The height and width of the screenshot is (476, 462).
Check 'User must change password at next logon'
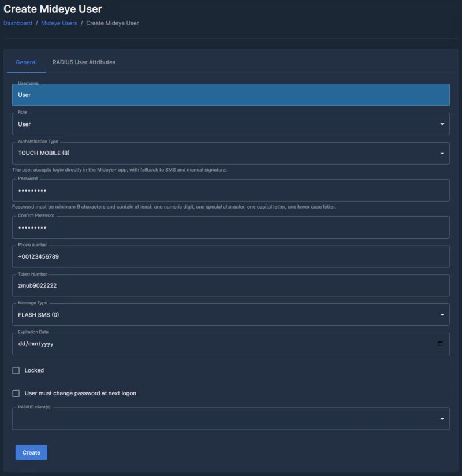[16, 393]
